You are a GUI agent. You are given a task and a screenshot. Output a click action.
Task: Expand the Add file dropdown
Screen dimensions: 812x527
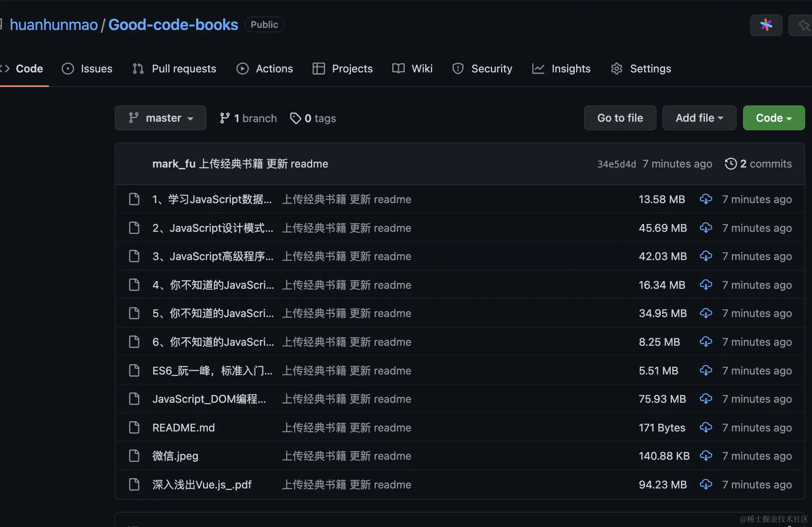point(699,118)
